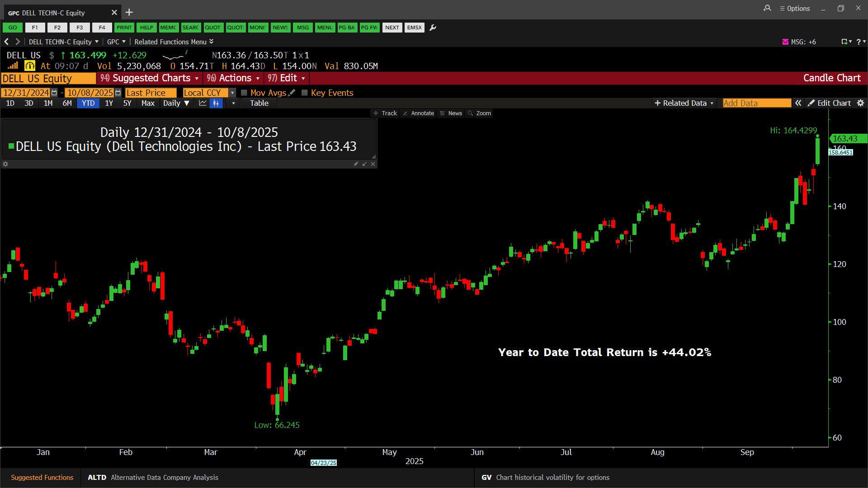The height and width of the screenshot is (488, 868).
Task: Open the Daily periodicity dropdown
Action: point(176,103)
